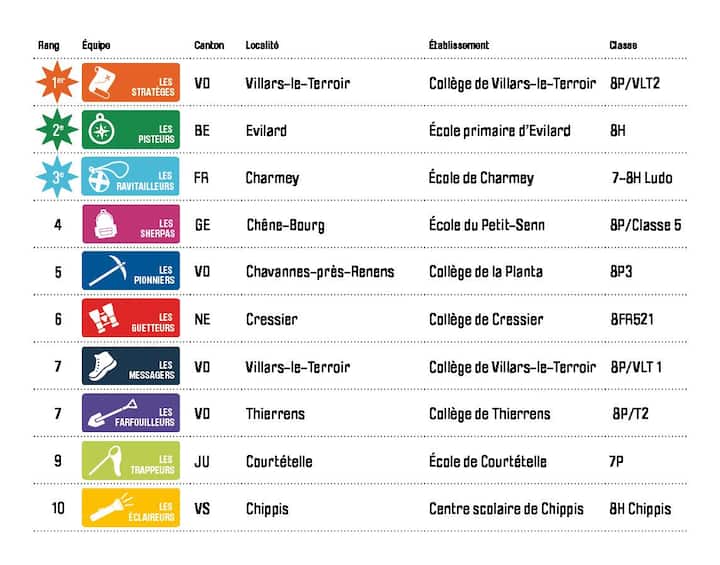Click the orange Les Stratèges team badge
720x565 pixels.
[131, 84]
